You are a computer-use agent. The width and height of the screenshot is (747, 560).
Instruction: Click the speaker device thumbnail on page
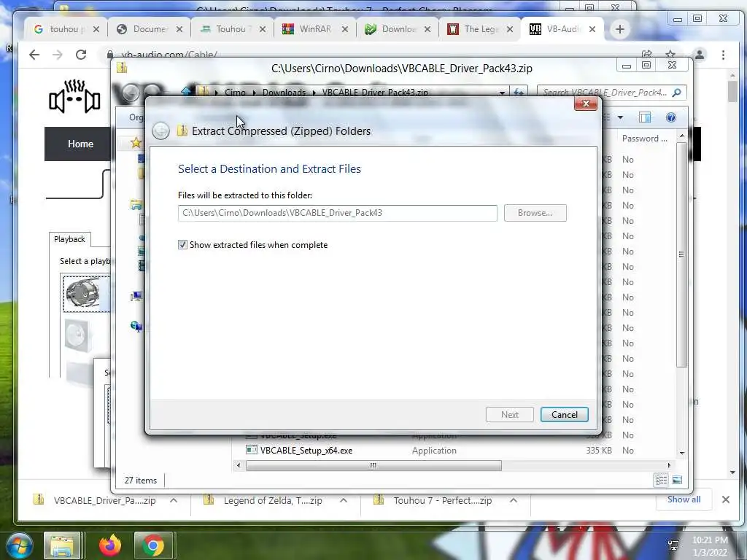pyautogui.click(x=83, y=292)
